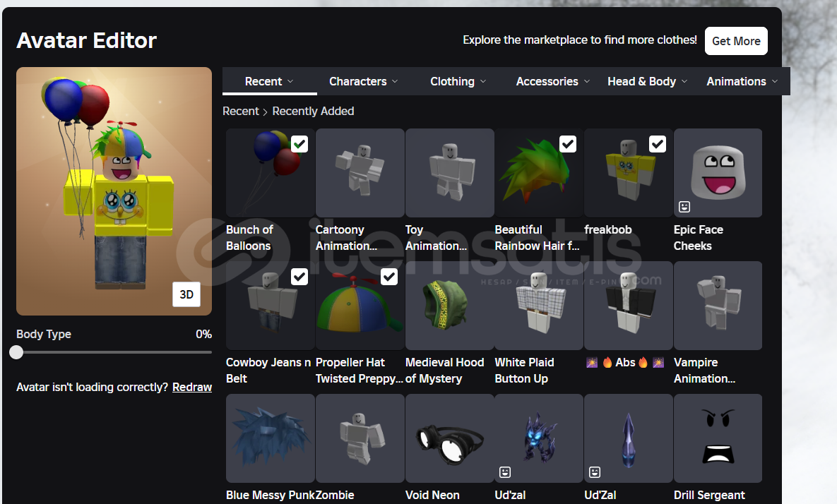Click the Body Type slider track
This screenshot has height=504, width=837.
(114, 352)
